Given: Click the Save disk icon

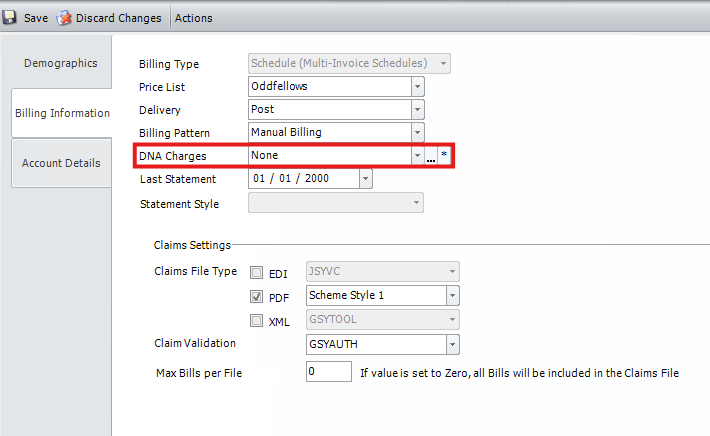Looking at the screenshot, I should [x=10, y=18].
